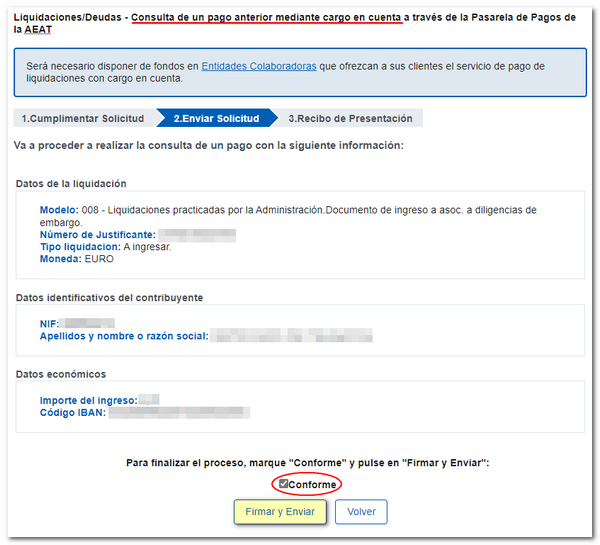Click the Volver button
This screenshot has height=545, width=600.
click(360, 512)
